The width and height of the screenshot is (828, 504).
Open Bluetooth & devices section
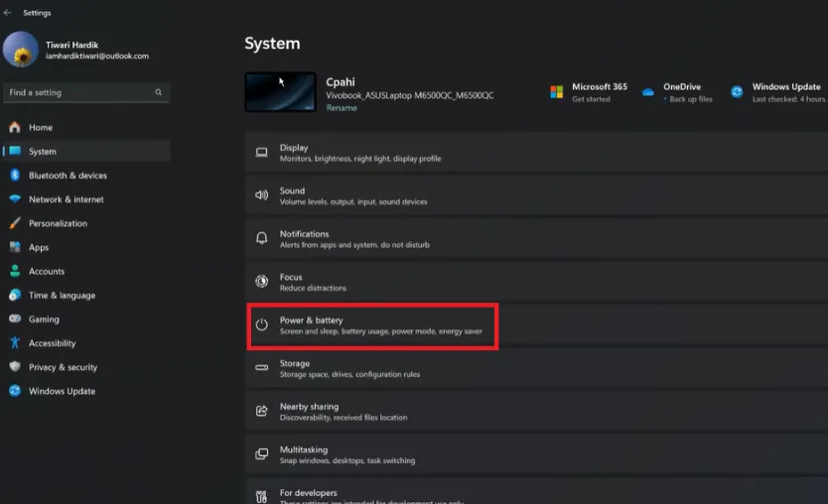click(x=68, y=176)
